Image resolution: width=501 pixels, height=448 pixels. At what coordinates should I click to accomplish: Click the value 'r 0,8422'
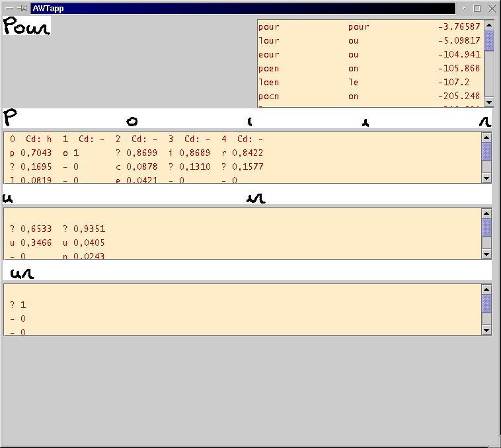click(243, 153)
